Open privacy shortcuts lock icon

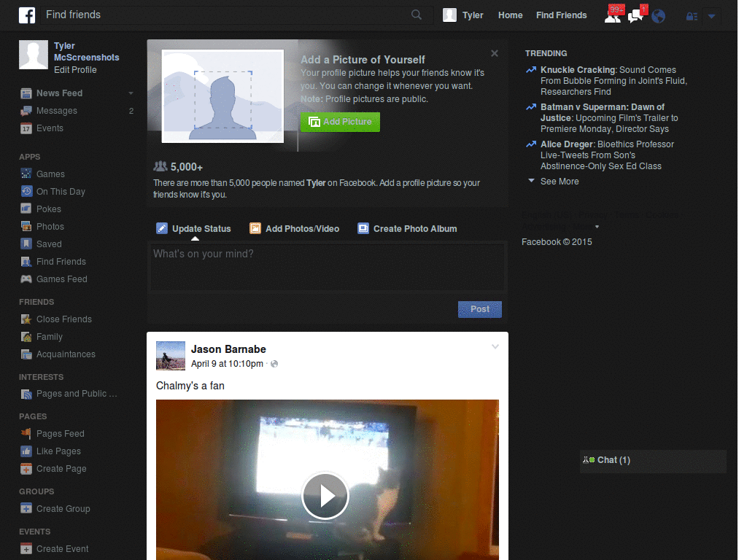pyautogui.click(x=692, y=17)
